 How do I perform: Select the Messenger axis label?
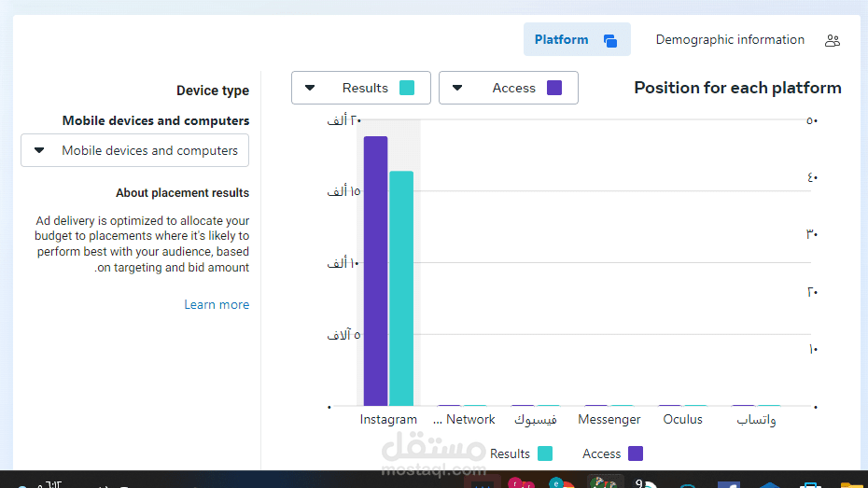[x=609, y=419]
